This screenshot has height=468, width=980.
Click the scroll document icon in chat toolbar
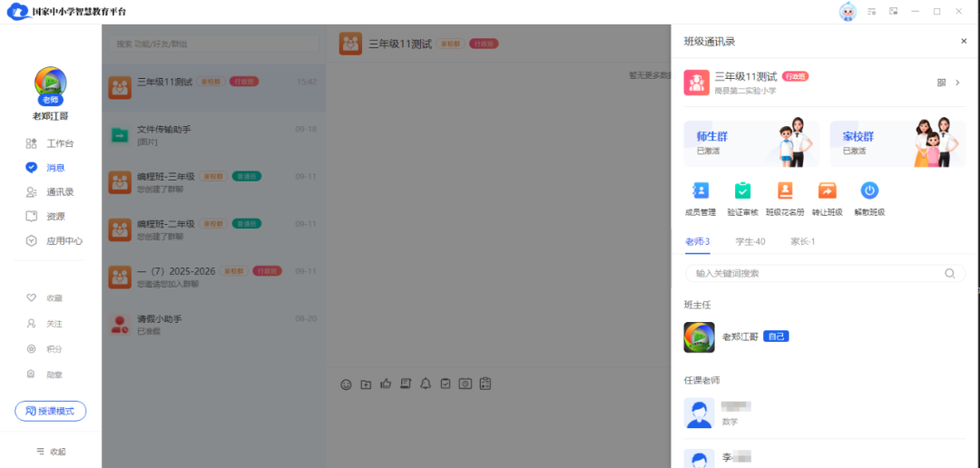coord(405,384)
